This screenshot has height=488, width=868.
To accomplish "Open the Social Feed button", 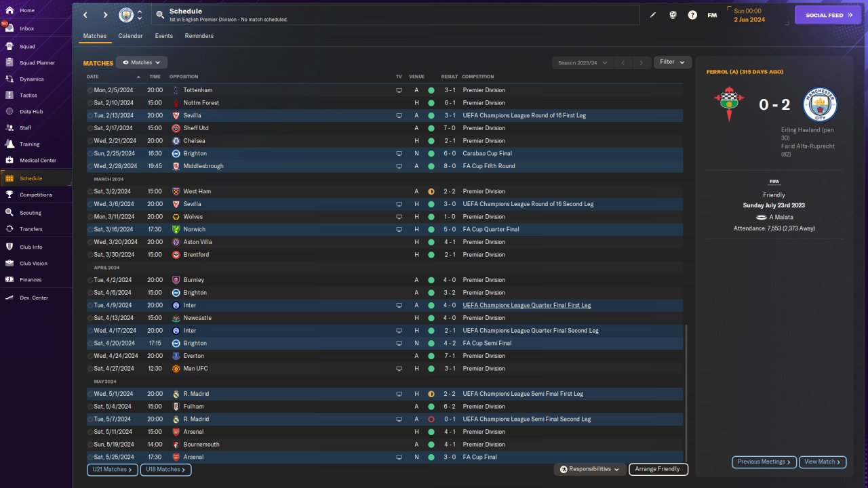I will pos(827,15).
